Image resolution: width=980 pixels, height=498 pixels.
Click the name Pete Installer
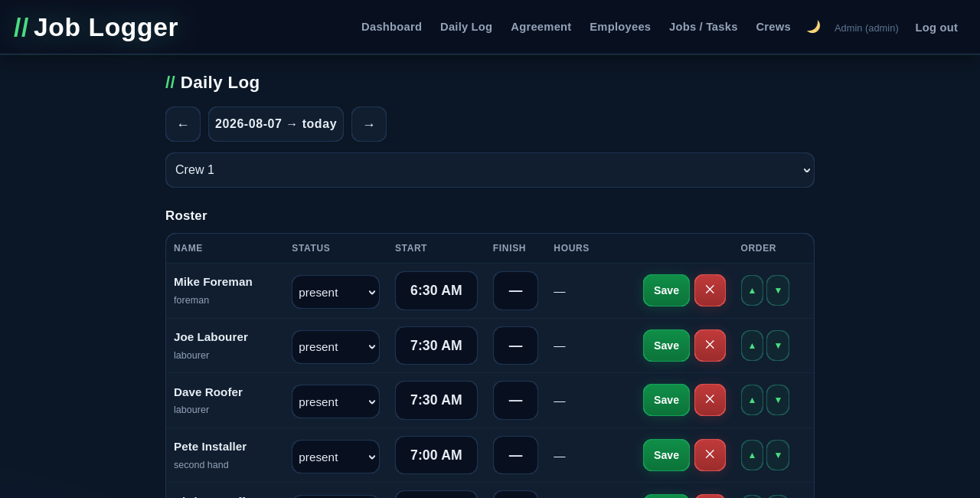210,447
